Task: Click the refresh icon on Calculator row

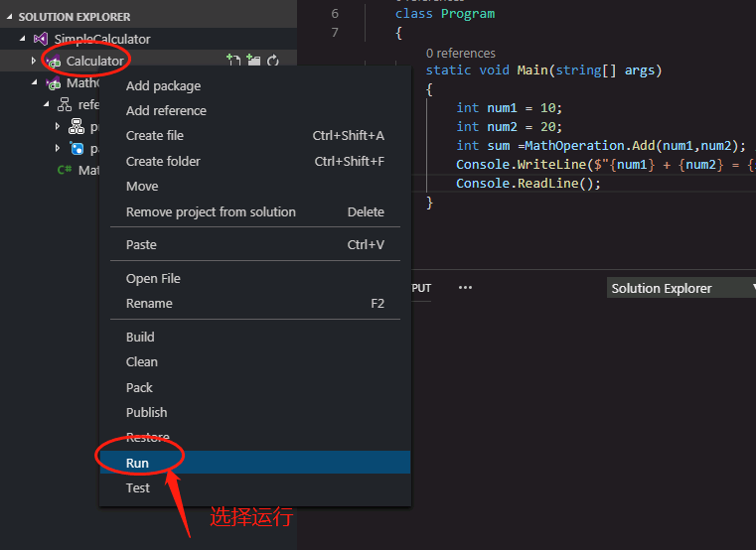Action: 273,61
